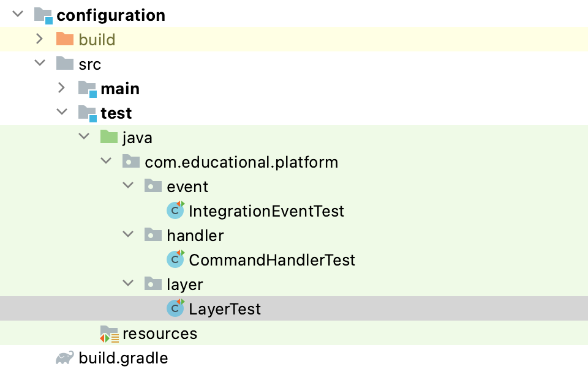Open build.gradle file
Viewport: 588px width, 372px height.
click(x=123, y=358)
